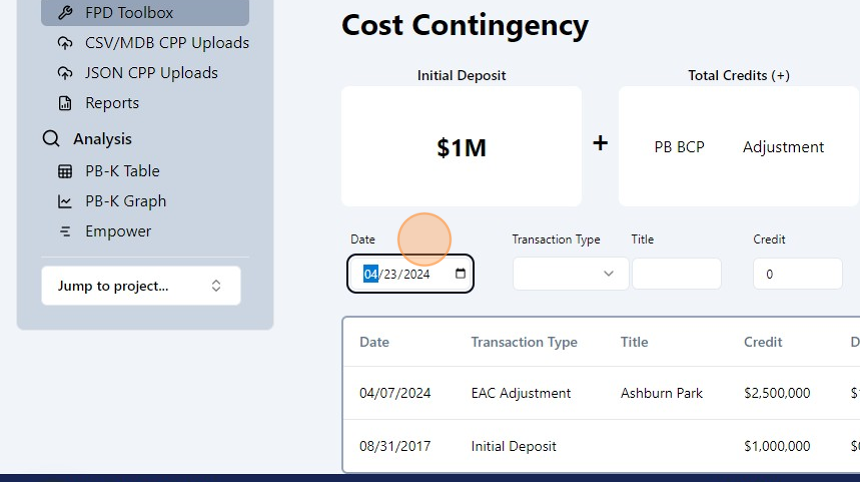Open the PB-K Table page
Screen dimensions: 860x482
pos(122,171)
